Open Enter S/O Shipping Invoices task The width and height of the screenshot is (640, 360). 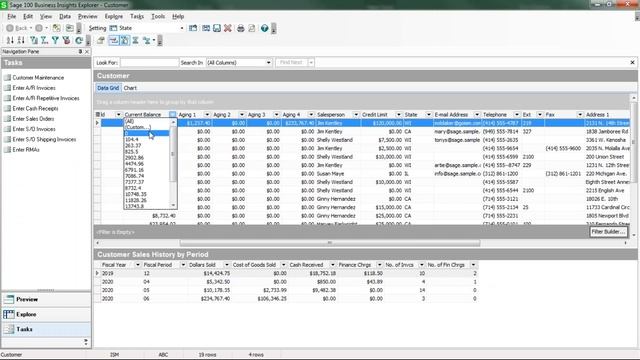coord(44,139)
